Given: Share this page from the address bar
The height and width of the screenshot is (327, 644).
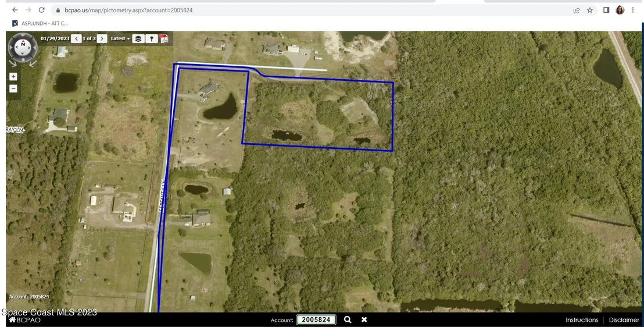Looking at the screenshot, I should (576, 10).
